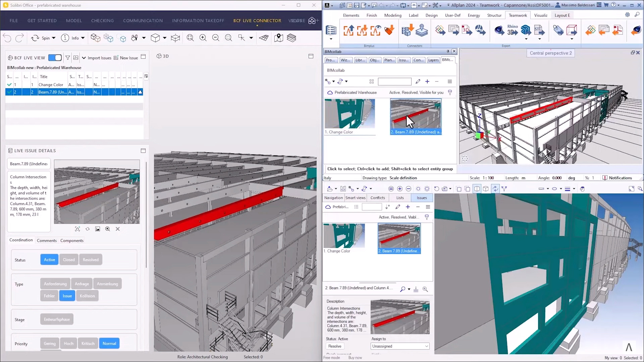Open hamburger menu in BIMcollab panel
This screenshot has width=644, height=362.
(x=450, y=81)
